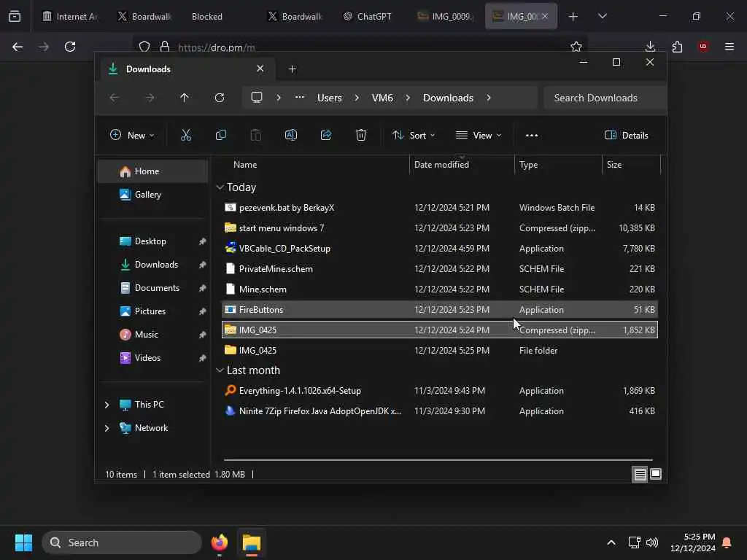Switch to the ChatGPT browser tab
Viewport: 747px width, 560px height.
click(368, 16)
